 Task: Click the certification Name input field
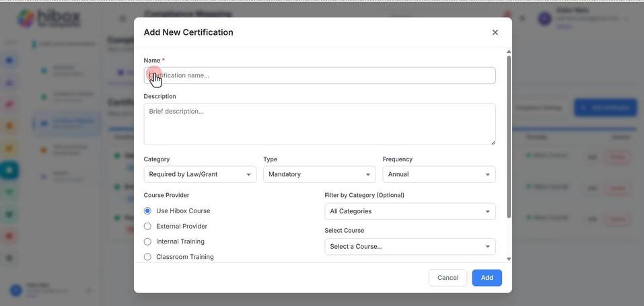pos(320,75)
